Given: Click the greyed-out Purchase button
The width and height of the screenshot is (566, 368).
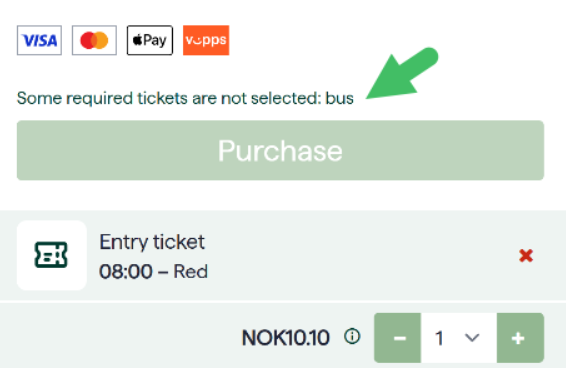Looking at the screenshot, I should click(280, 150).
